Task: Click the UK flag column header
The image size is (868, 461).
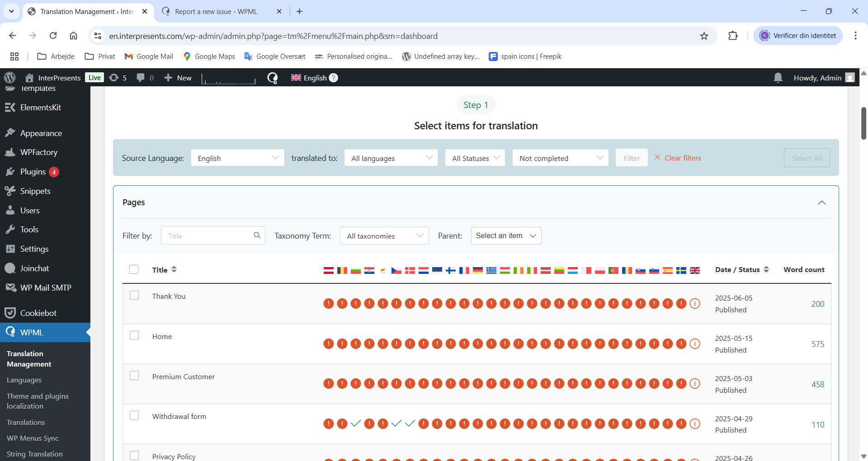Action: tap(695, 270)
